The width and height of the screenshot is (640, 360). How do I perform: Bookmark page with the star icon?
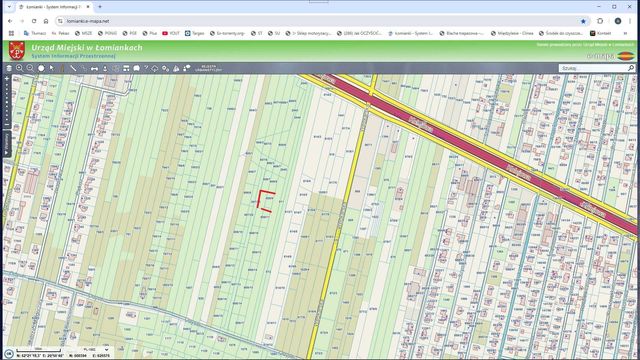click(583, 21)
